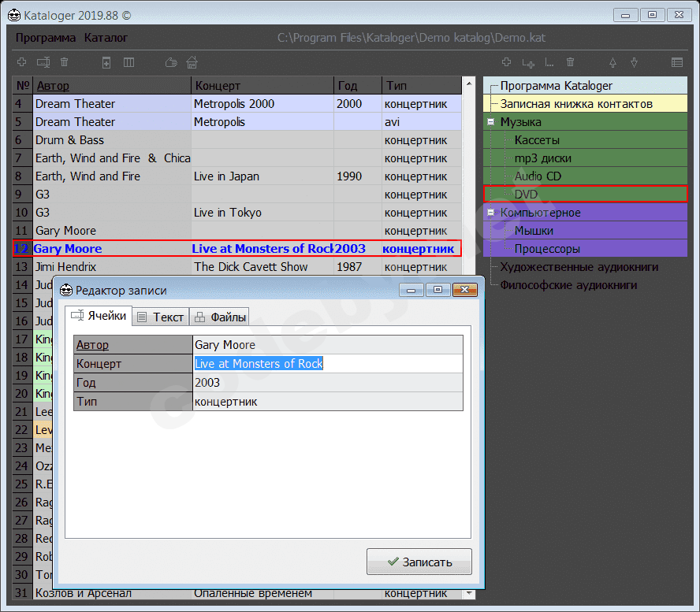Click the trash icon above the catalog tree
Image resolution: width=700 pixels, height=612 pixels.
[570, 62]
